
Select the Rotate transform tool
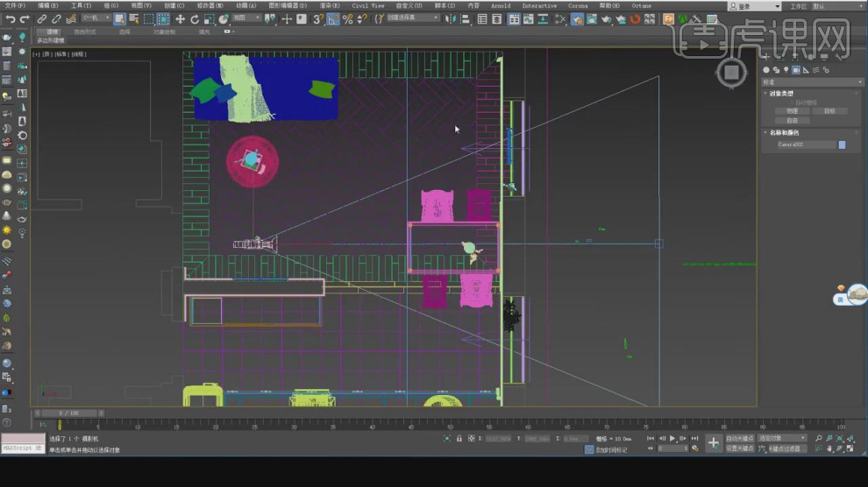point(193,18)
